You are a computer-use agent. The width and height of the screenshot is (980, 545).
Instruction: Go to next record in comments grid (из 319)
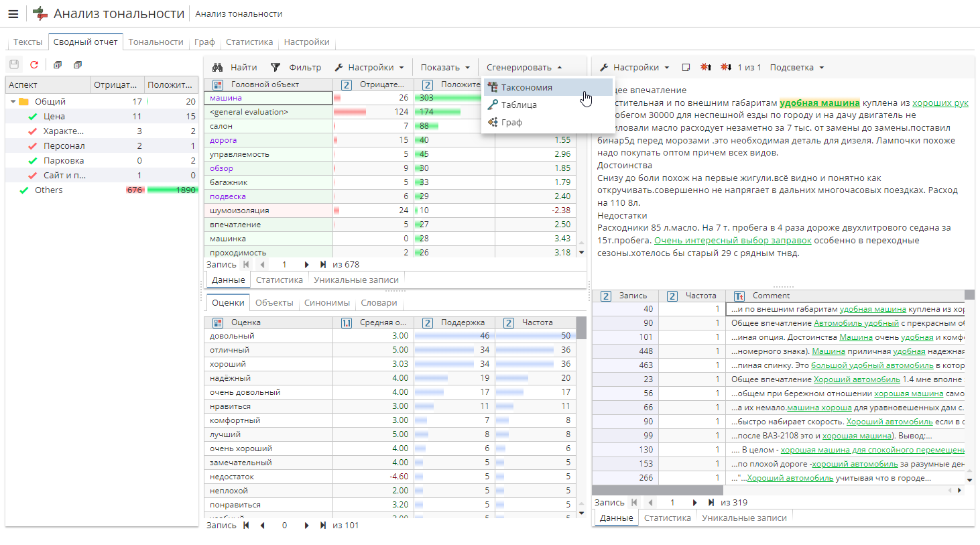click(694, 503)
